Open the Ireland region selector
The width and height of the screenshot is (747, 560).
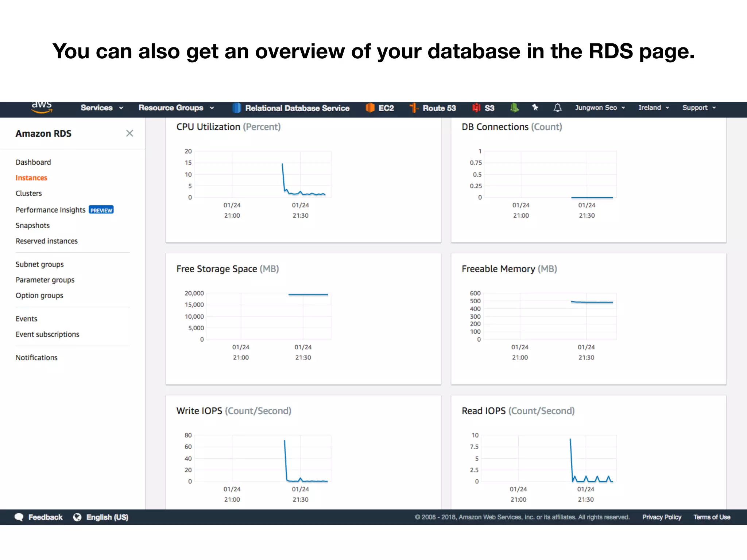pyautogui.click(x=654, y=108)
